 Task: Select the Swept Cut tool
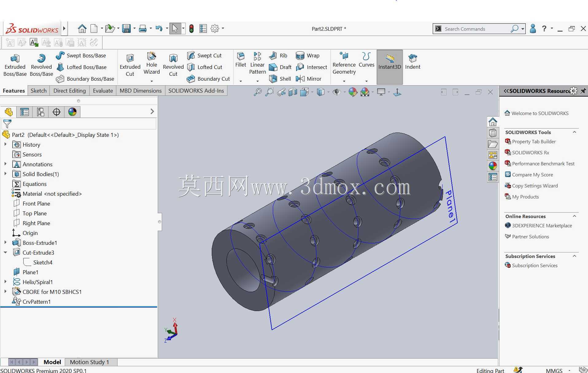tap(204, 56)
